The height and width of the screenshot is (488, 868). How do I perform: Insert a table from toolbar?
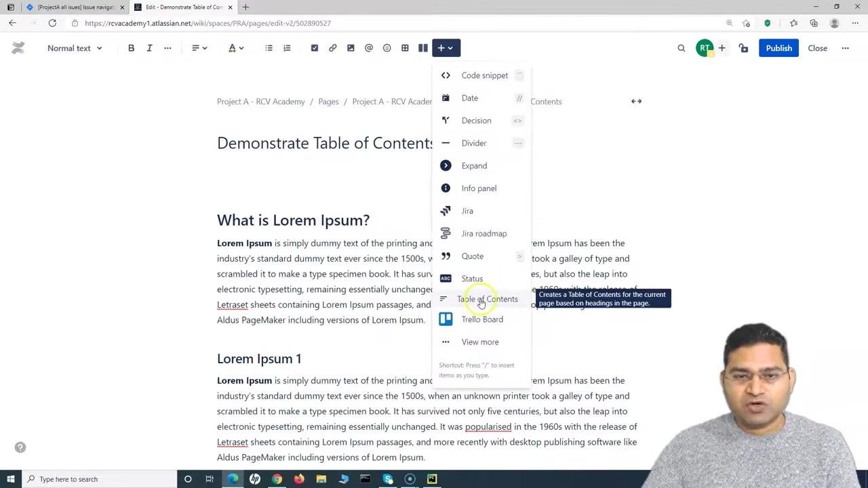point(405,48)
